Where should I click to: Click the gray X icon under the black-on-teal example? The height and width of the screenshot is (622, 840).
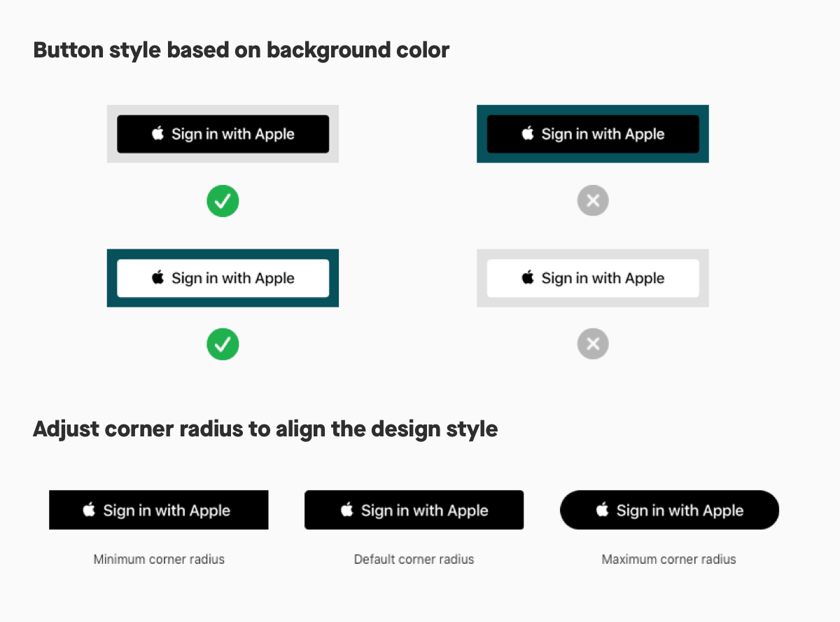tap(593, 201)
